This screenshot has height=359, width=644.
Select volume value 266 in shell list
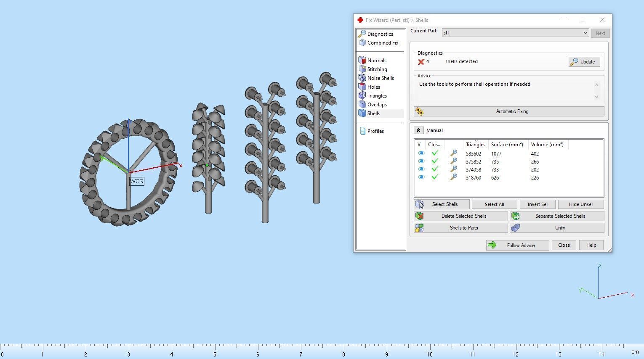(535, 162)
